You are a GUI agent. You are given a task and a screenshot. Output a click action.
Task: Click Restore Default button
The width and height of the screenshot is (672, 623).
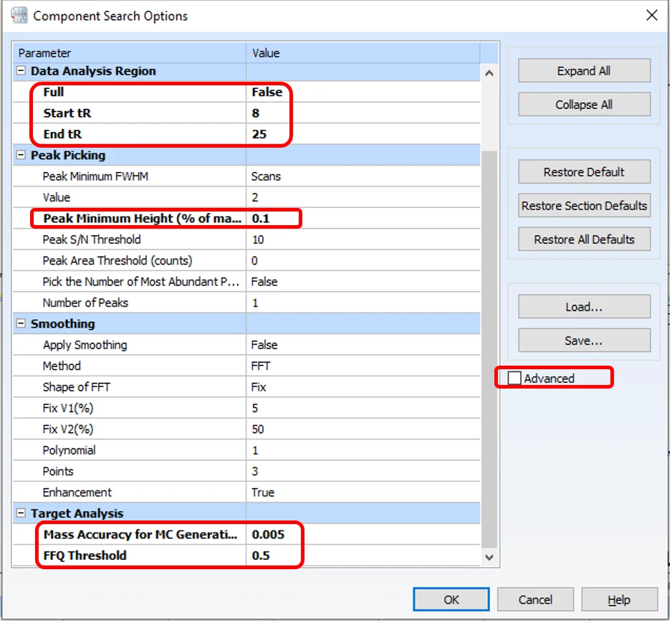[x=585, y=172]
